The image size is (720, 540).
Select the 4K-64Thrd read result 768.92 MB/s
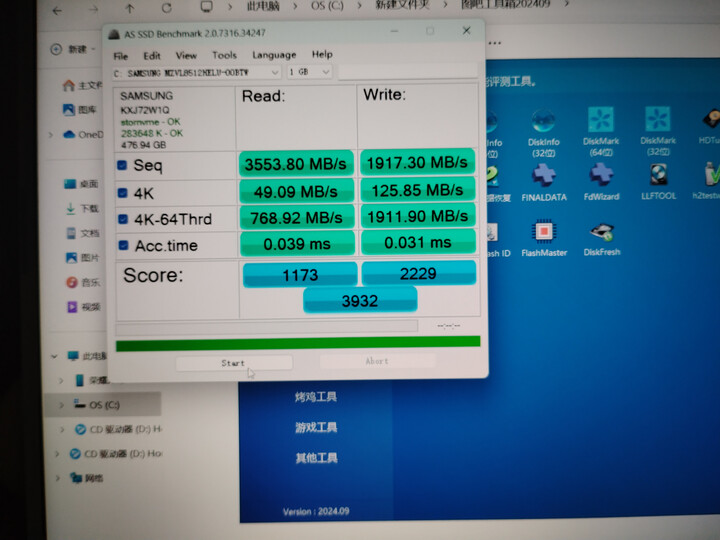pyautogui.click(x=297, y=217)
